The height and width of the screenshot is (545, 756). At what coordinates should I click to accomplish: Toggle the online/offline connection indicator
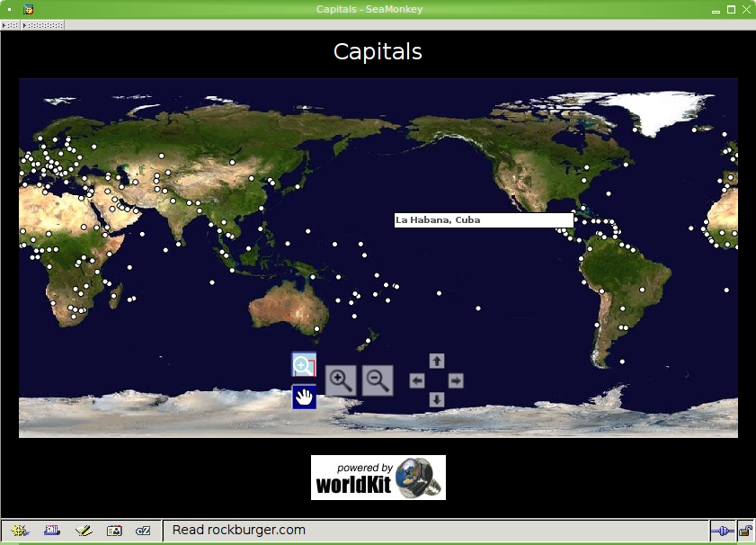point(722,531)
